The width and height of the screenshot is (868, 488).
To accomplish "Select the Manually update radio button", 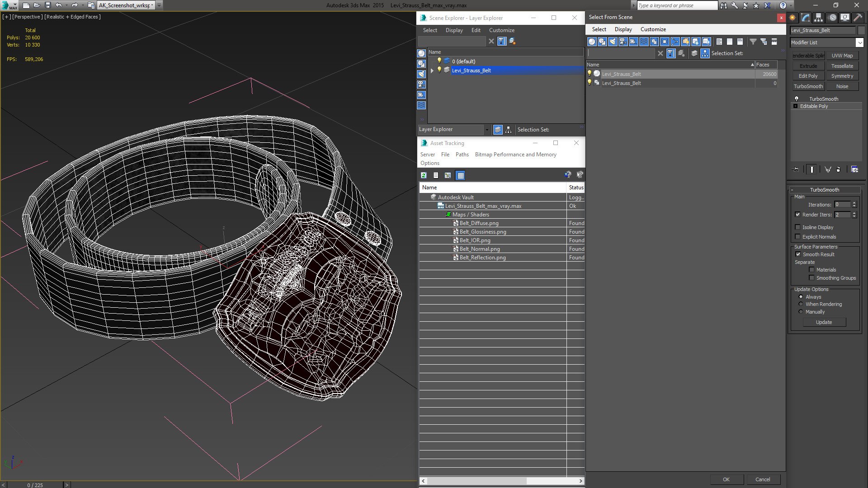I will coord(801,312).
